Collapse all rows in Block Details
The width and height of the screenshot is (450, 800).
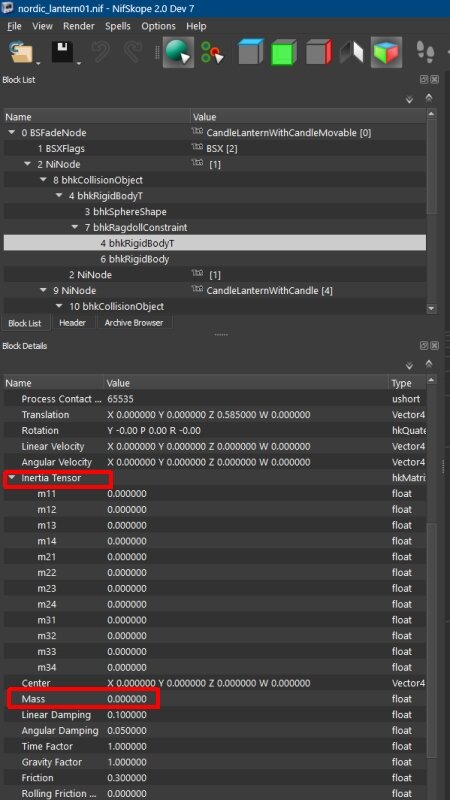tap(429, 362)
